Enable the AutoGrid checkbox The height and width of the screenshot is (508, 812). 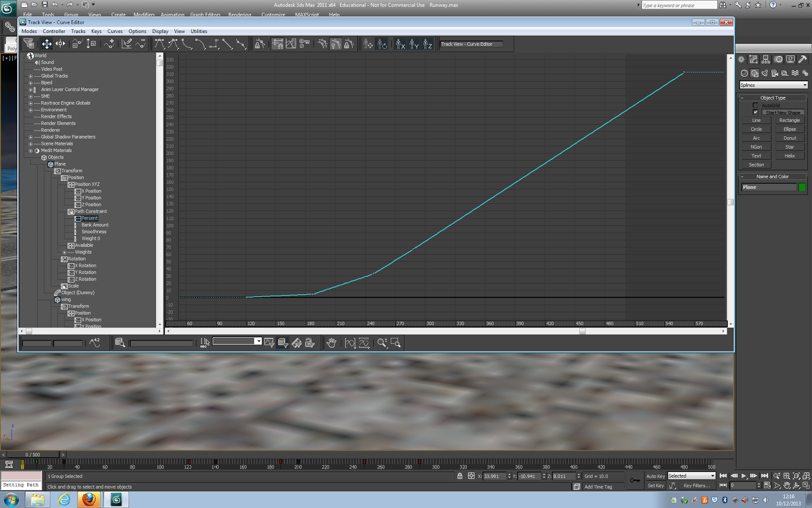coord(756,105)
